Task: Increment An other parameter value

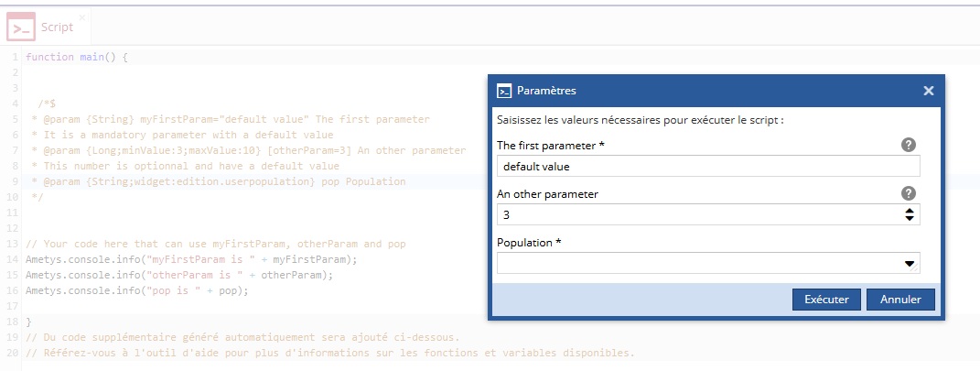Action: pos(910,211)
